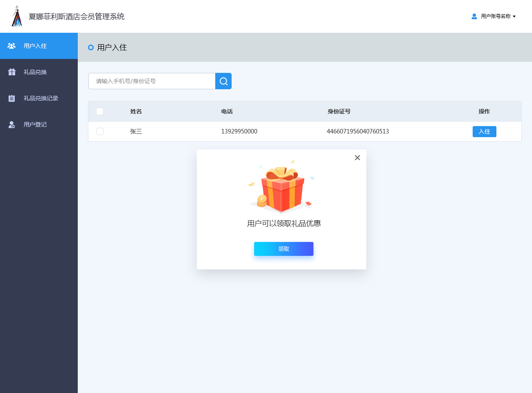This screenshot has width=532, height=393.
Task: Open the 礼品兑换 menu item
Action: 35,72
